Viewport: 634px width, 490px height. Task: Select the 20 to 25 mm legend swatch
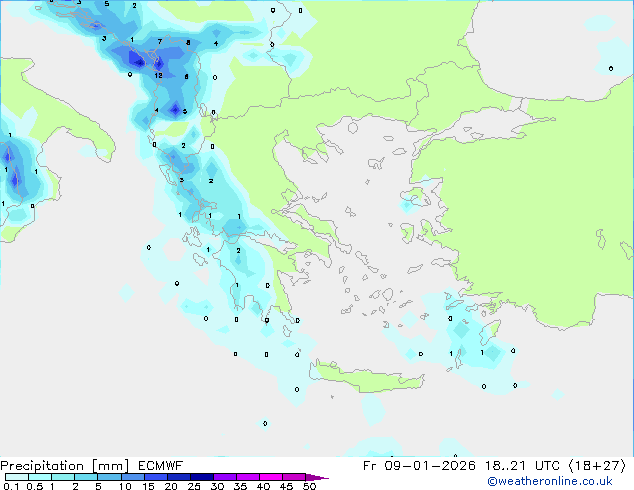pyautogui.click(x=179, y=477)
